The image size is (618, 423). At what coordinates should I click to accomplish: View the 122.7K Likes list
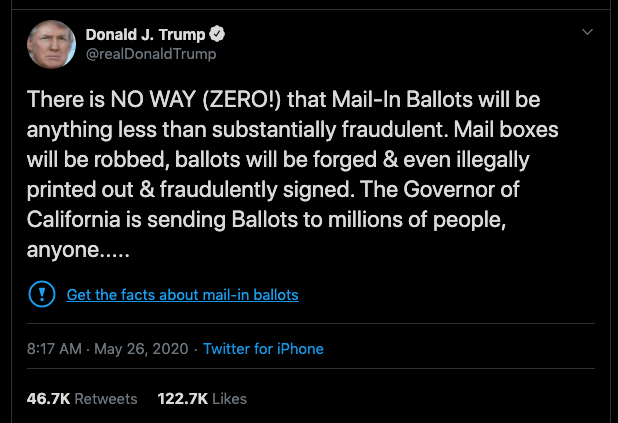[x=202, y=398]
